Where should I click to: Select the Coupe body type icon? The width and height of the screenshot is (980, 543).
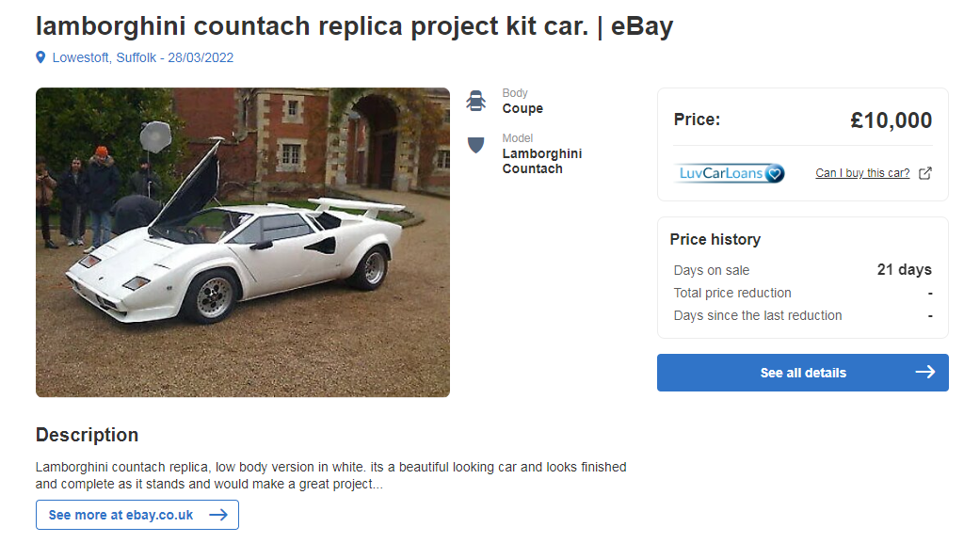pos(475,101)
